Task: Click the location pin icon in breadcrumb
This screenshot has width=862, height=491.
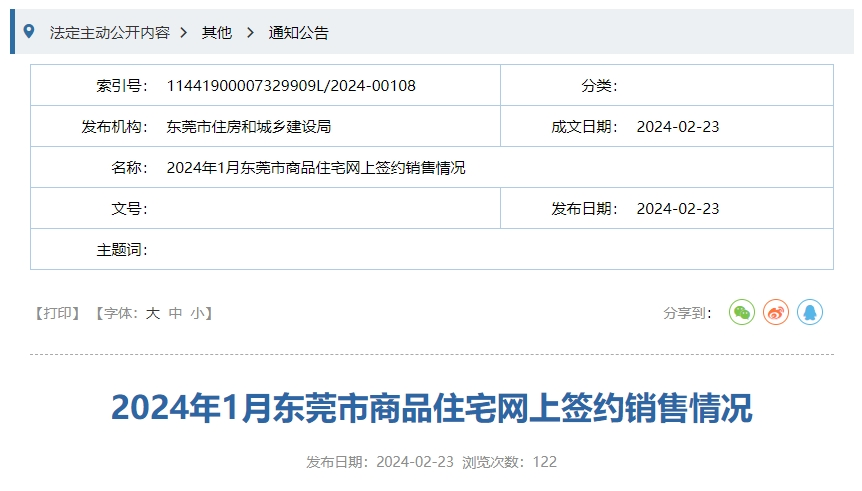Action: 29,32
